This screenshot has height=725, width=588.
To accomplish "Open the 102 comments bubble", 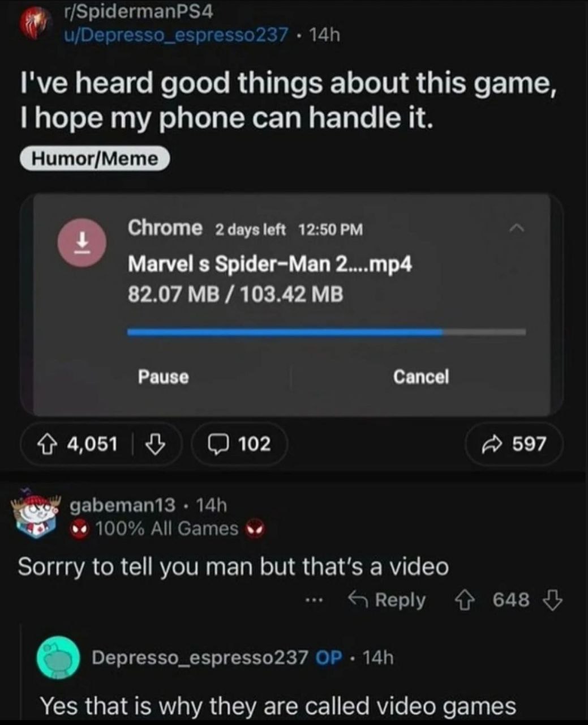I will [239, 443].
